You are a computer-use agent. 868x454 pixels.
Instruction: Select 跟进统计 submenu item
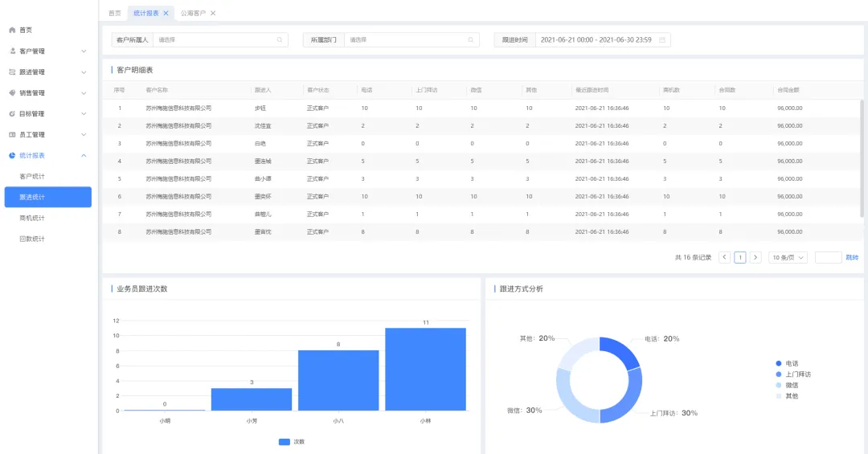click(47, 197)
